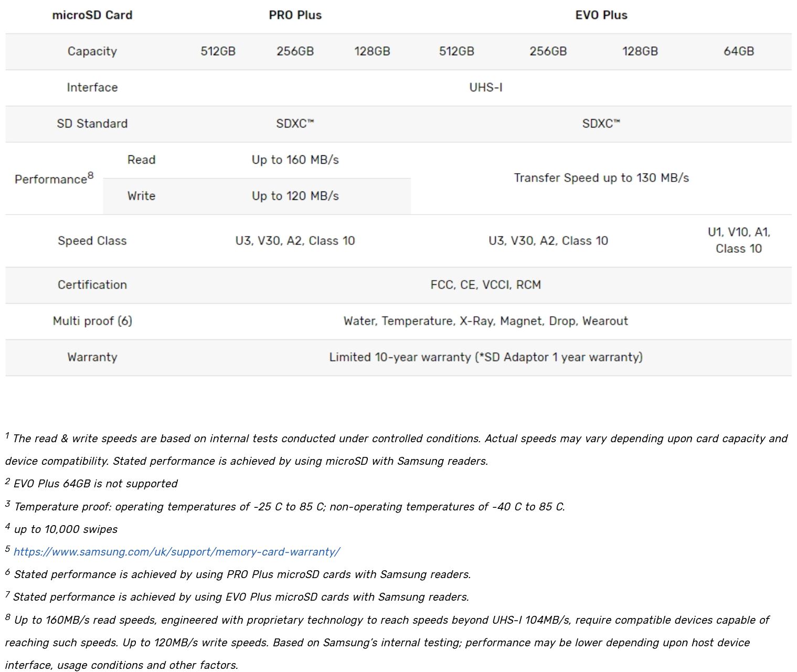Click the Write sub-row label
The width and height of the screenshot is (797, 672).
click(141, 196)
